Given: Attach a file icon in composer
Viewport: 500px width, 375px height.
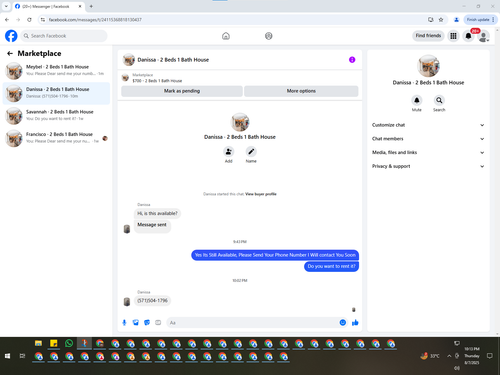Looking at the screenshot, I should pos(136,322).
